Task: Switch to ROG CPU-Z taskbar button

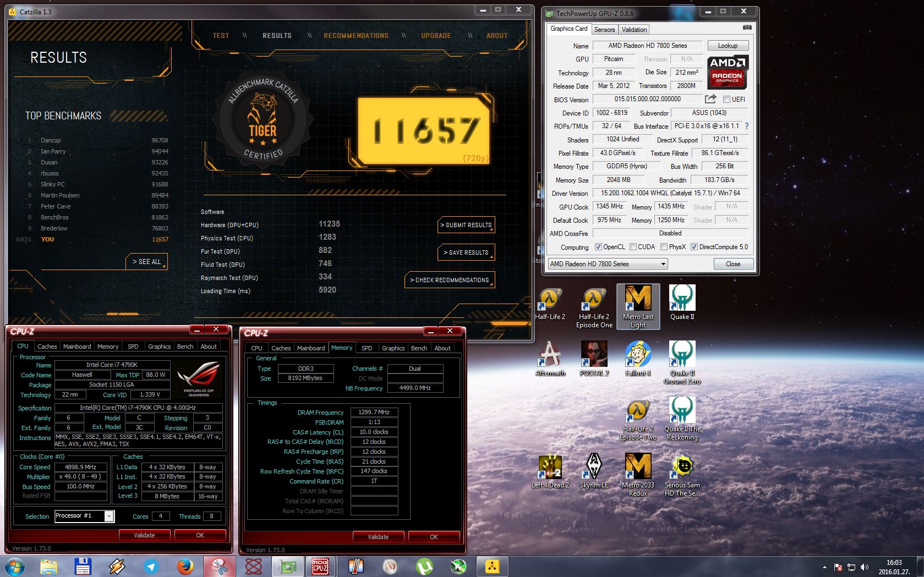Action: click(320, 567)
